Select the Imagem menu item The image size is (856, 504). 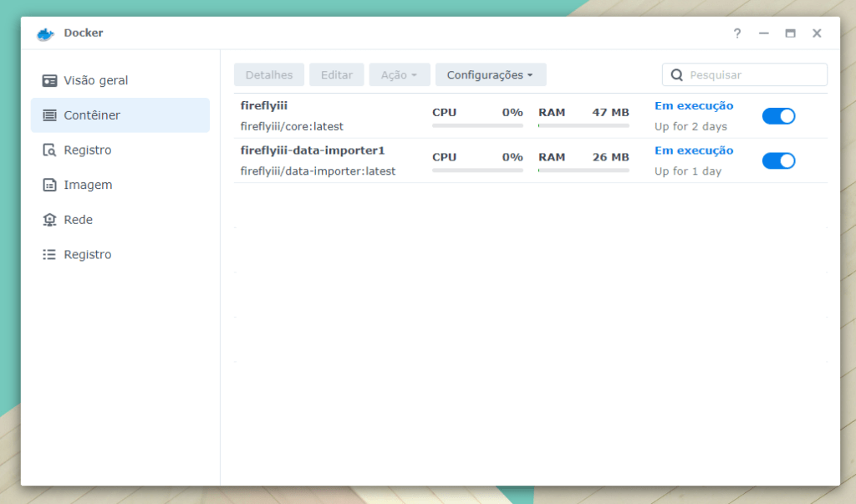(x=88, y=185)
